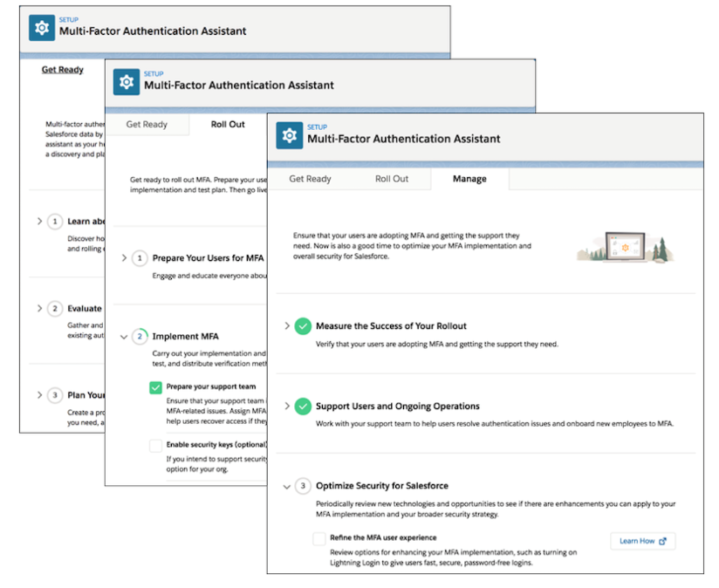Expand the Measure the Success of Your Rollout step

point(287,326)
